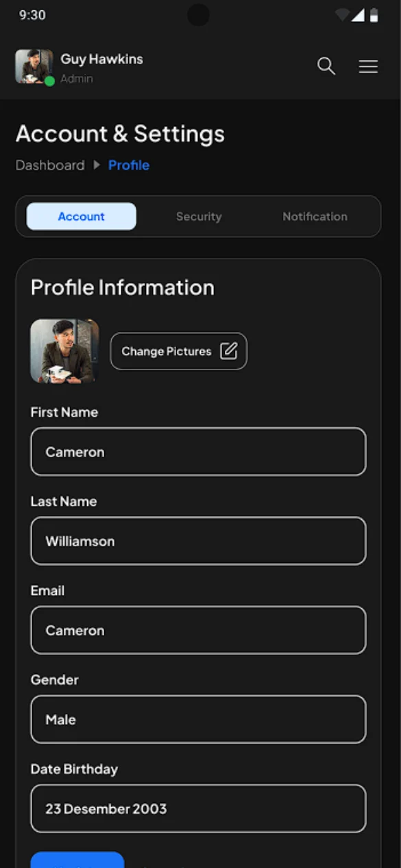Open the Gender selector showing Male
This screenshot has height=868, width=401.
coord(198,719)
